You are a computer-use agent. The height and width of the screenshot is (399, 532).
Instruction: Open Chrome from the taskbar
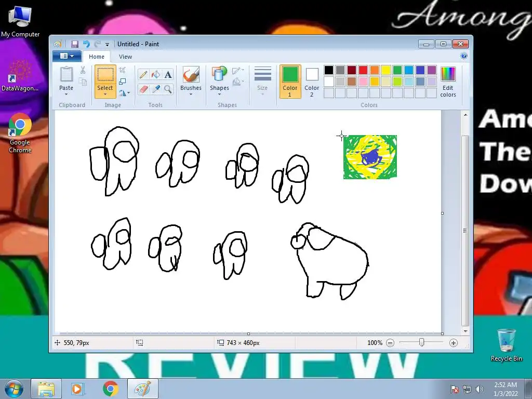point(110,389)
